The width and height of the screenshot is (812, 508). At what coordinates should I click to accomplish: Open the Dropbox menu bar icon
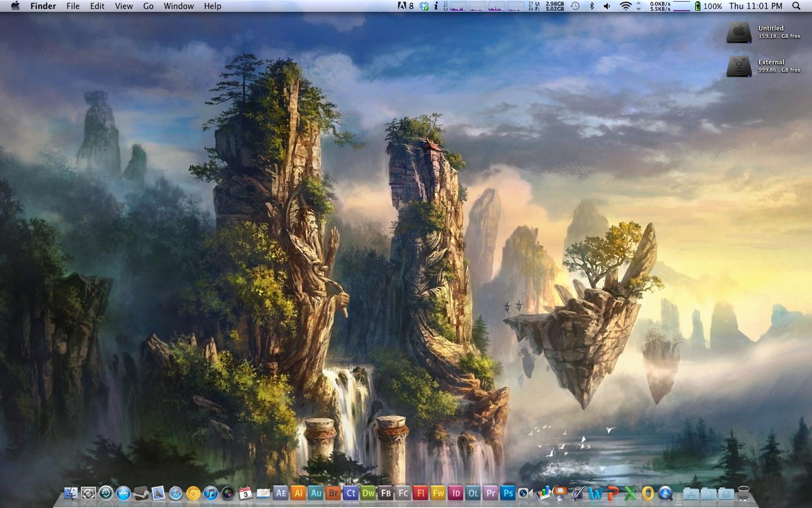coord(424,6)
